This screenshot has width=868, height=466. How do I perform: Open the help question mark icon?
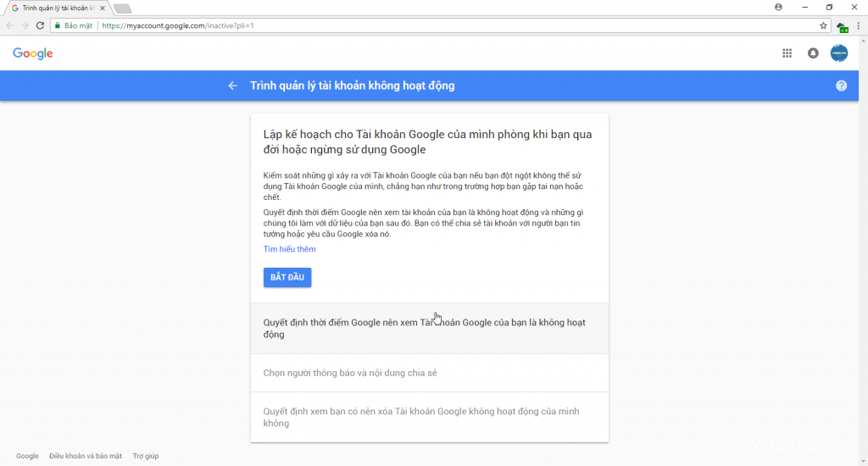[x=841, y=86]
